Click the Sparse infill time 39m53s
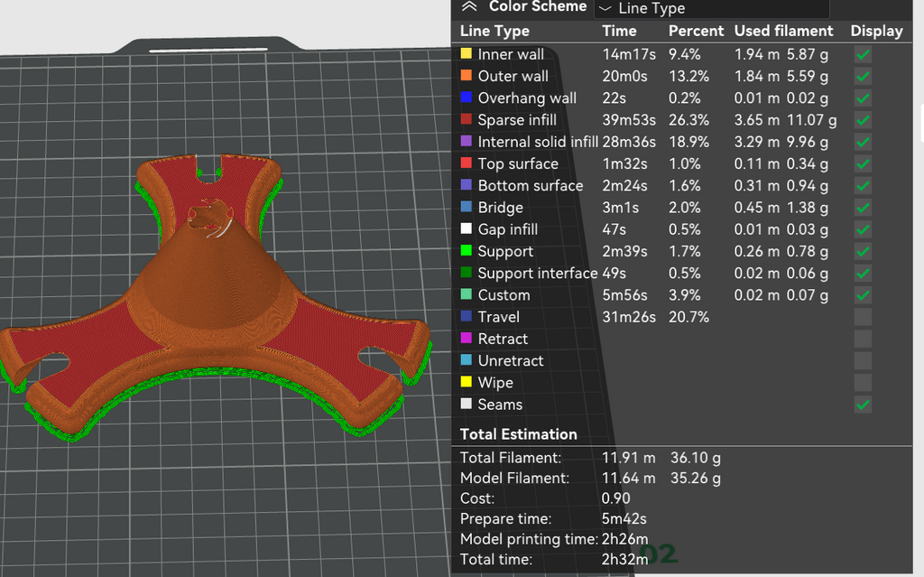This screenshot has width=924, height=577. [629, 120]
